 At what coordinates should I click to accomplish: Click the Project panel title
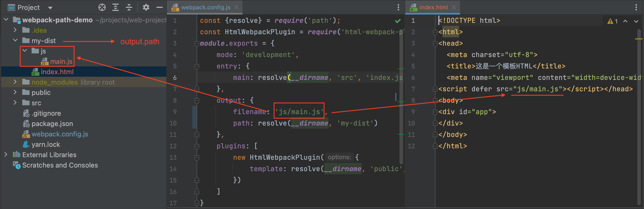click(x=28, y=8)
